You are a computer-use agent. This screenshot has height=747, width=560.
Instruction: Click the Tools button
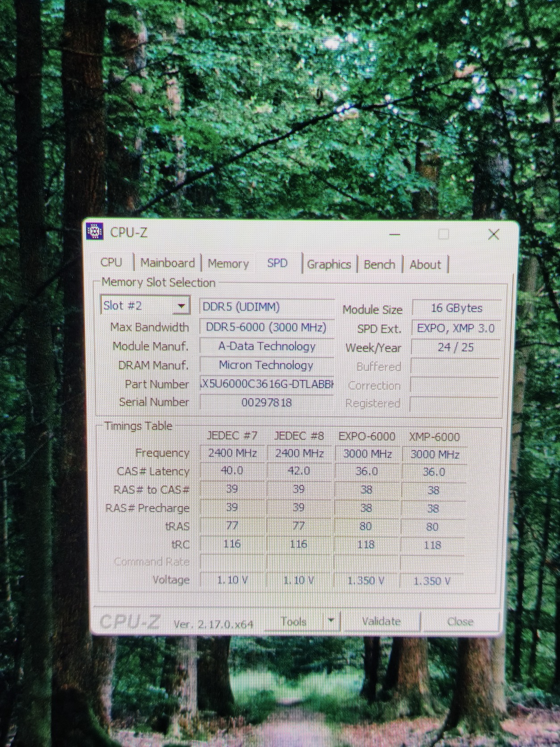[294, 621]
